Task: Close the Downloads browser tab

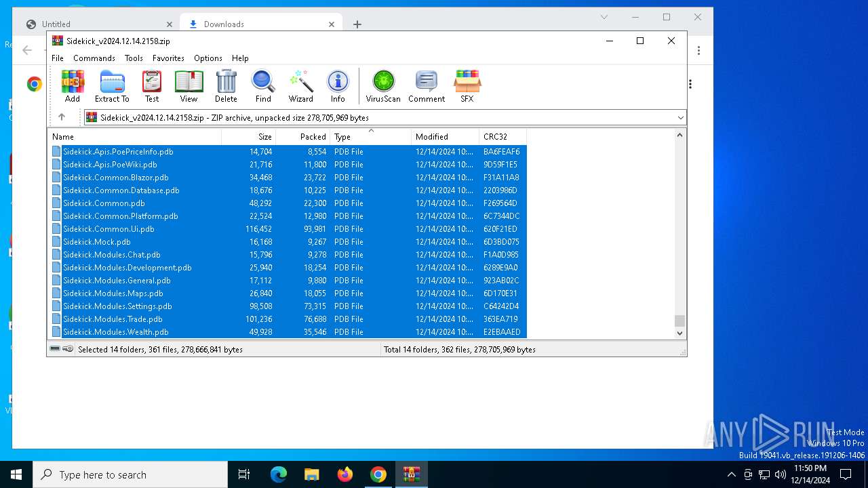Action: 332,24
